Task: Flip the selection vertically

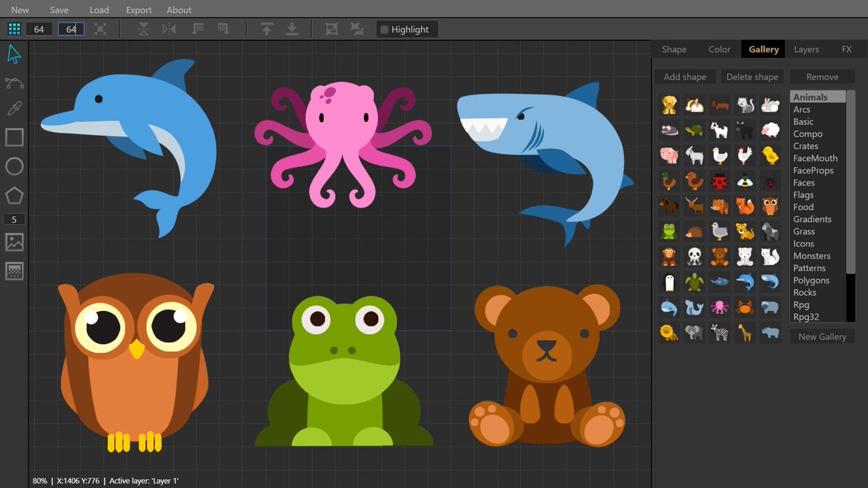Action: (143, 29)
